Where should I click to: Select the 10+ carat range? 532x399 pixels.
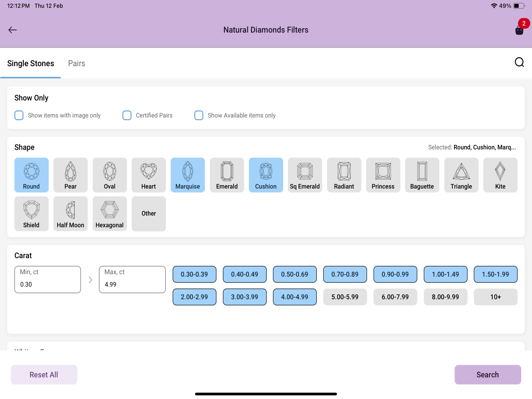(x=495, y=297)
